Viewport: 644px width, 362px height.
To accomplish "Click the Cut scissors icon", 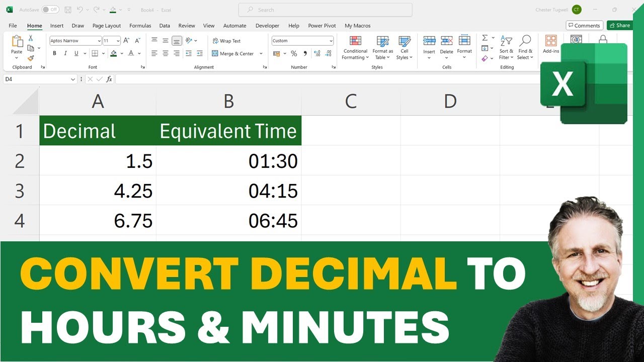I will tap(31, 38).
